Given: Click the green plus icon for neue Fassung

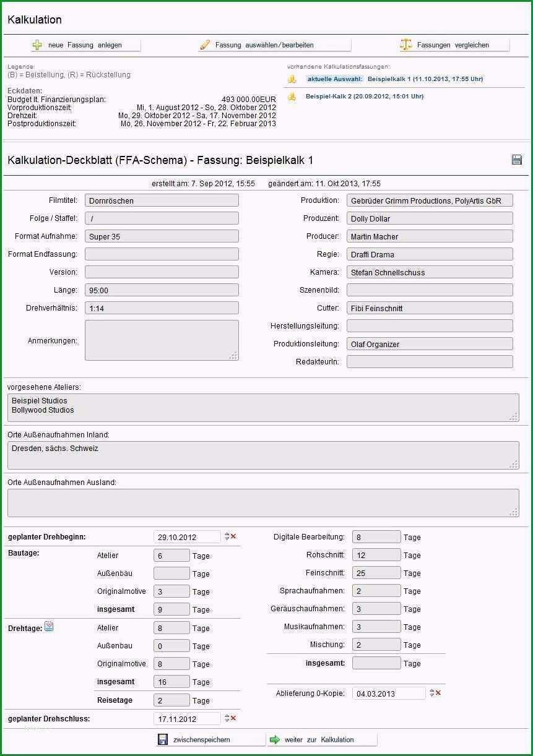Looking at the screenshot, I should 38,45.
